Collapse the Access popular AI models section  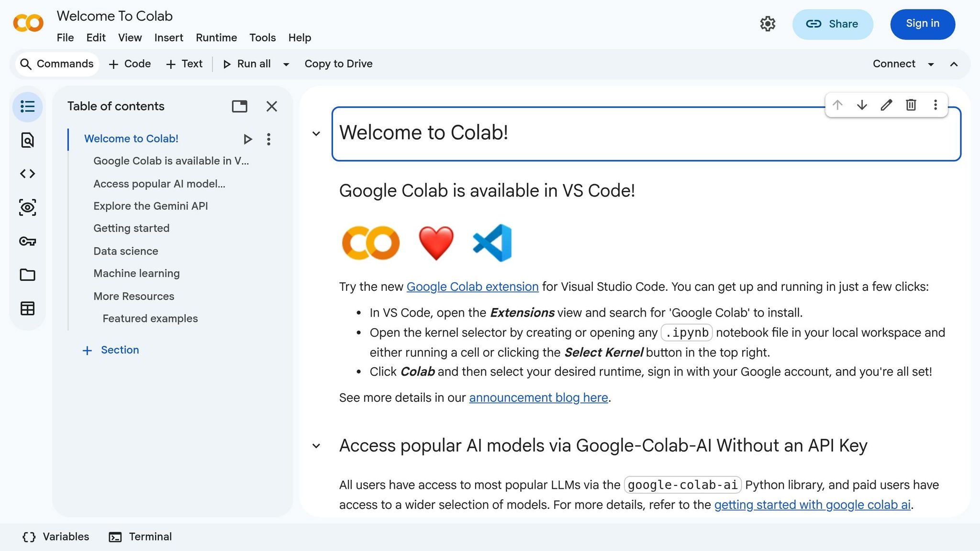pos(316,446)
